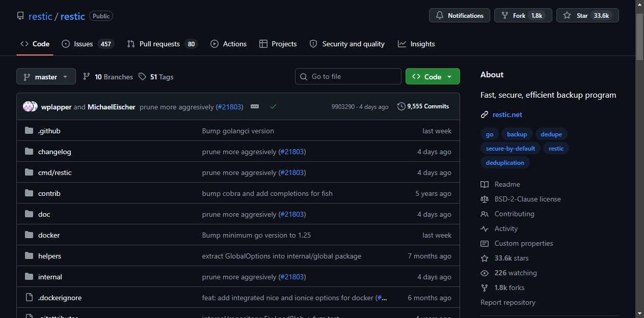
Task: Click the .dockerignore file icon
Action: (x=29, y=298)
